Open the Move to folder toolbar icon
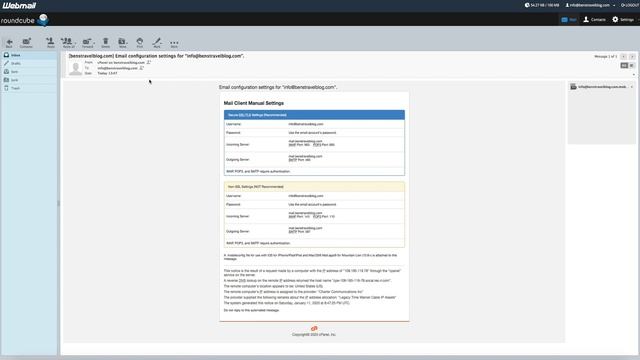Screen dimensions: 640x360 pos(122,42)
